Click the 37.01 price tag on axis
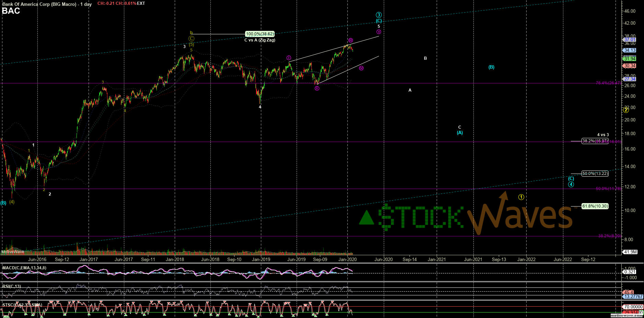644x318 pixels. [x=630, y=40]
